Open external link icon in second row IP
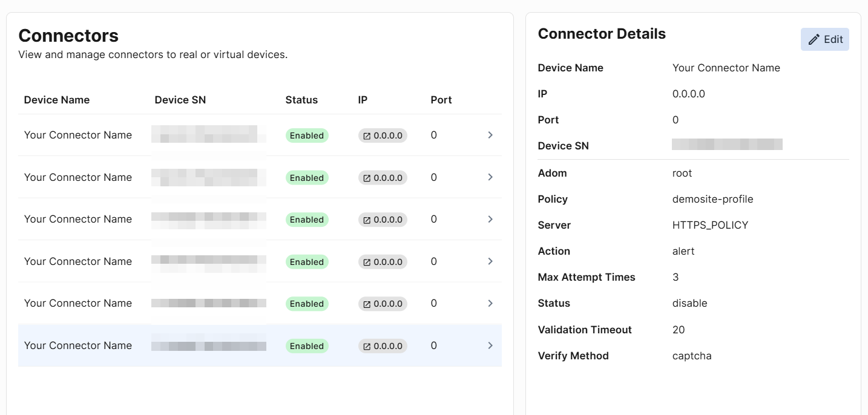This screenshot has width=868, height=415. [x=367, y=178]
